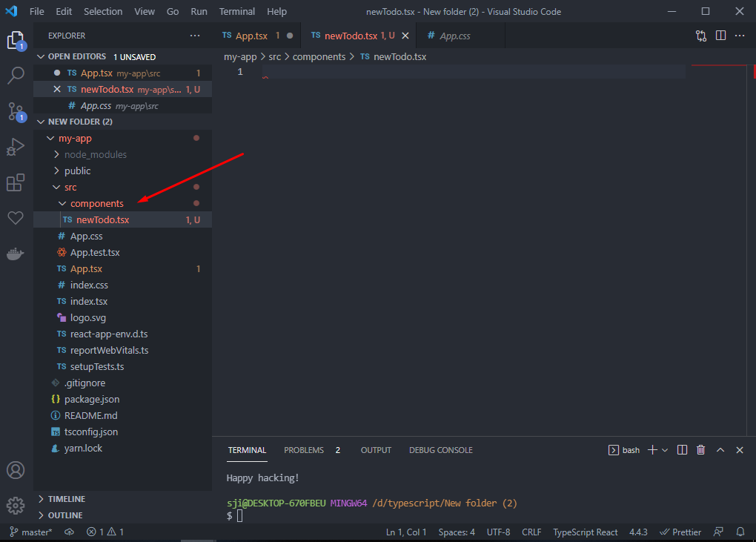756x542 pixels.
Task: Kill the terminal with trash icon
Action: (700, 450)
